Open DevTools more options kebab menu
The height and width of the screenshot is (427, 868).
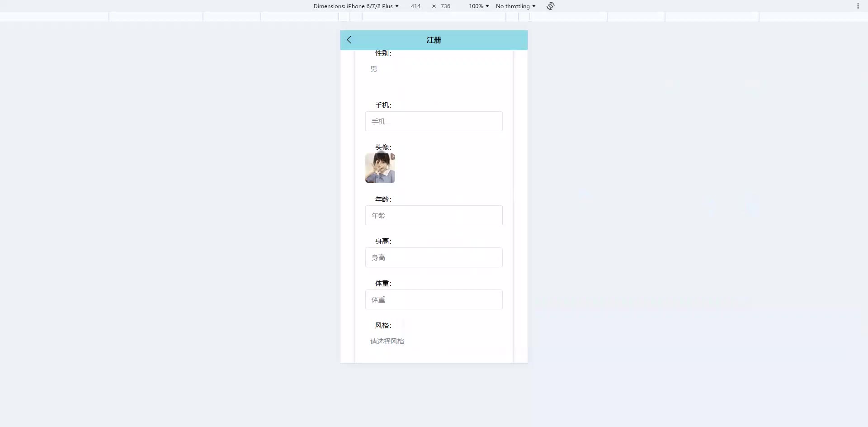[x=858, y=6]
